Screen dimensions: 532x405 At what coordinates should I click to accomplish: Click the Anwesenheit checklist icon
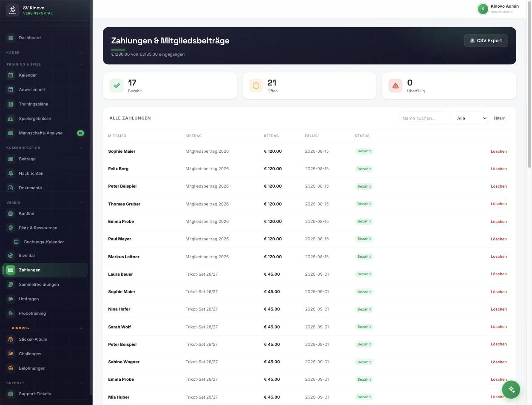click(11, 90)
